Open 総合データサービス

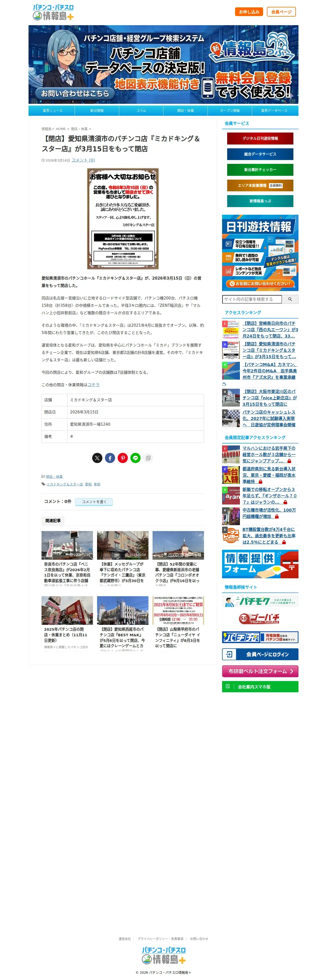260,154
